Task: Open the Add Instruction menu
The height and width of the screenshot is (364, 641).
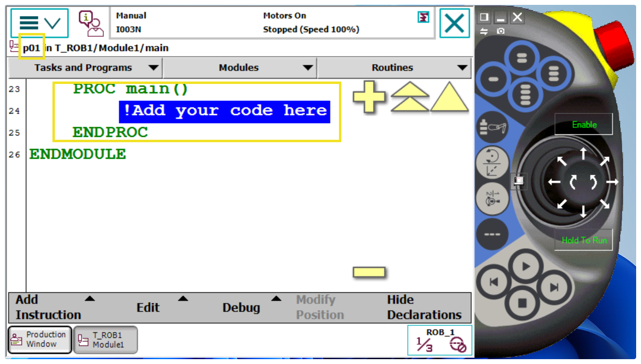Action: pyautogui.click(x=49, y=307)
